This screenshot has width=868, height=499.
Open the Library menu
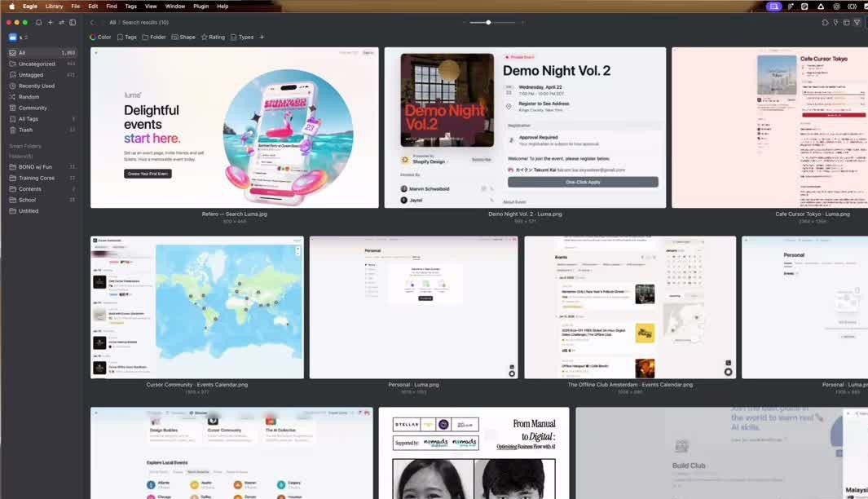point(54,6)
